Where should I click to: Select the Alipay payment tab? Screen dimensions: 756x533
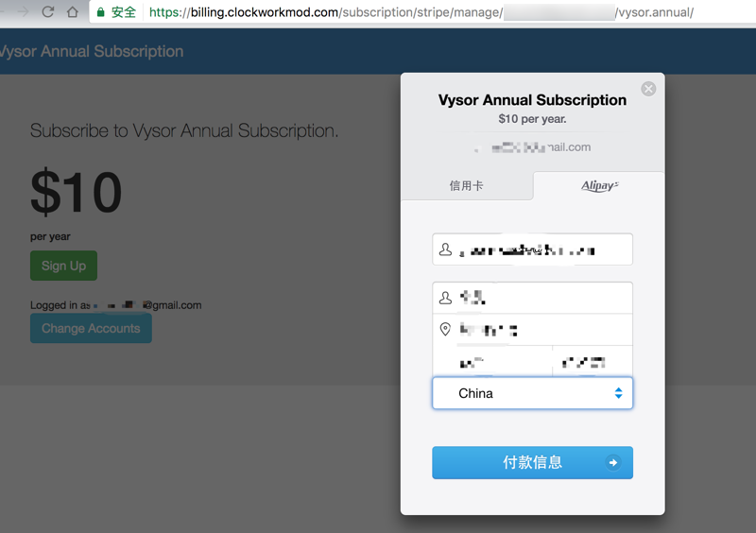point(599,186)
